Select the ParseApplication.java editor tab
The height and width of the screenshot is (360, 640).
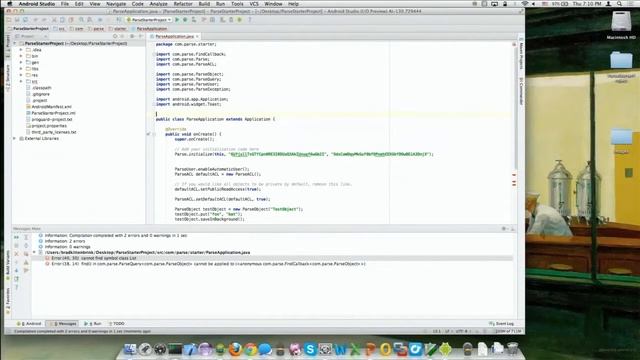click(x=174, y=36)
